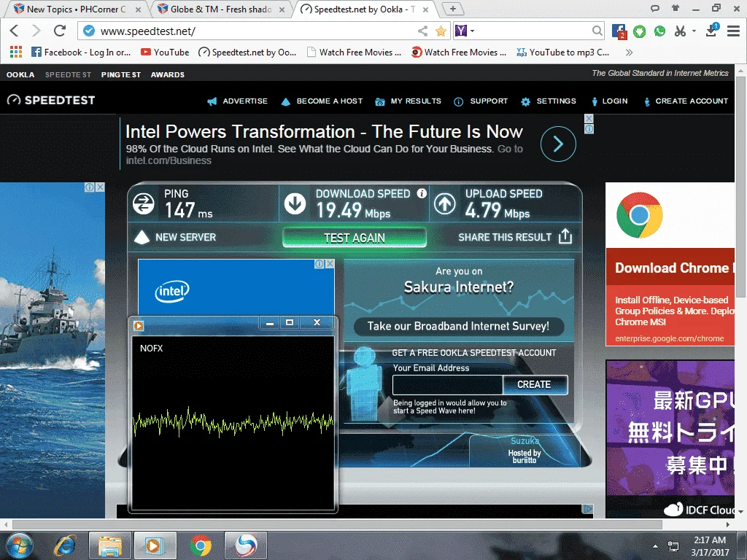Viewport: 747px width, 560px height.
Task: Click NEW SERVER
Action: (x=175, y=237)
